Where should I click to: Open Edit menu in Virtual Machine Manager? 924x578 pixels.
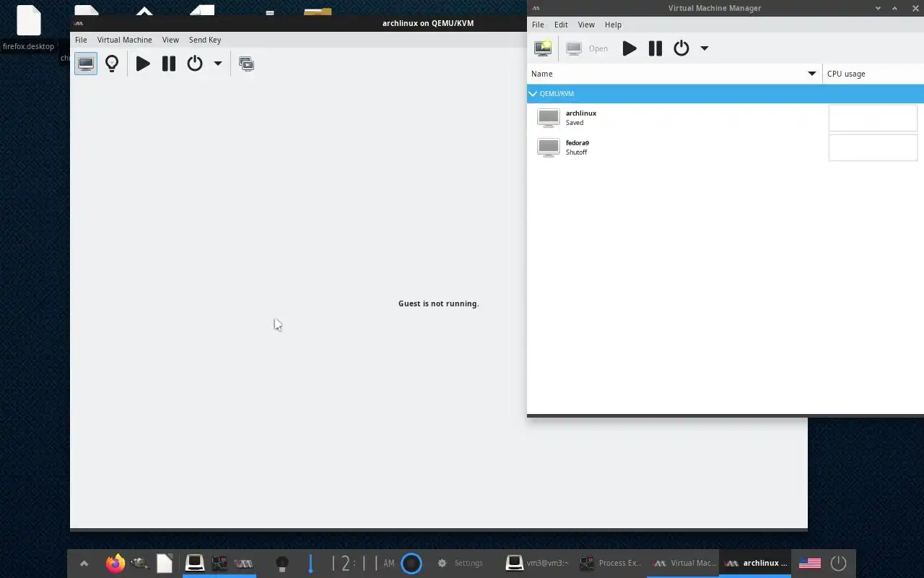(561, 25)
